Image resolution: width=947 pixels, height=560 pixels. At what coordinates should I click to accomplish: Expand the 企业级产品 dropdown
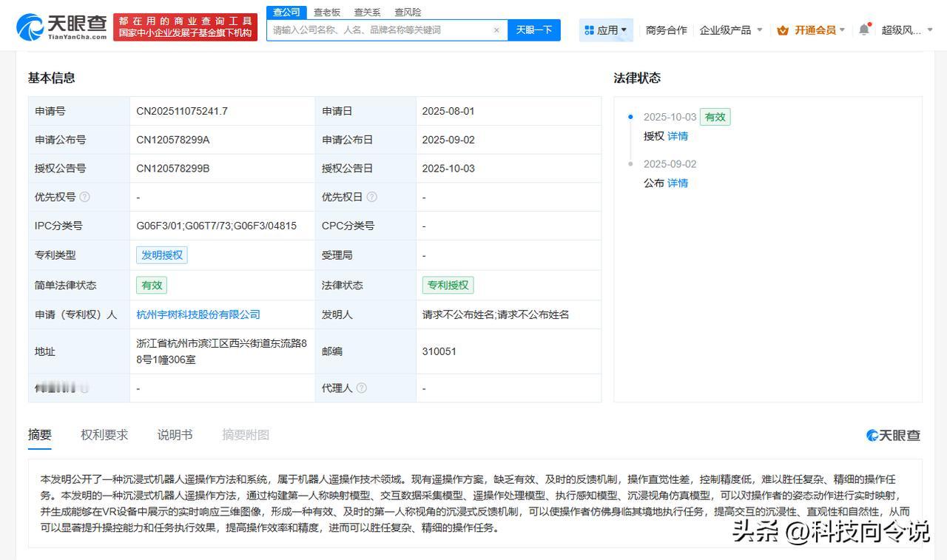[731, 30]
